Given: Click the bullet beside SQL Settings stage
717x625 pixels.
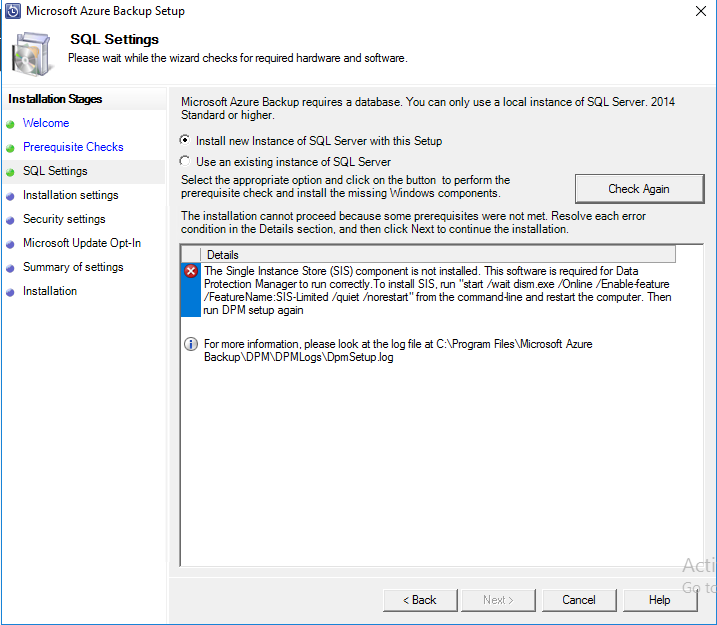Looking at the screenshot, I should click(x=11, y=172).
